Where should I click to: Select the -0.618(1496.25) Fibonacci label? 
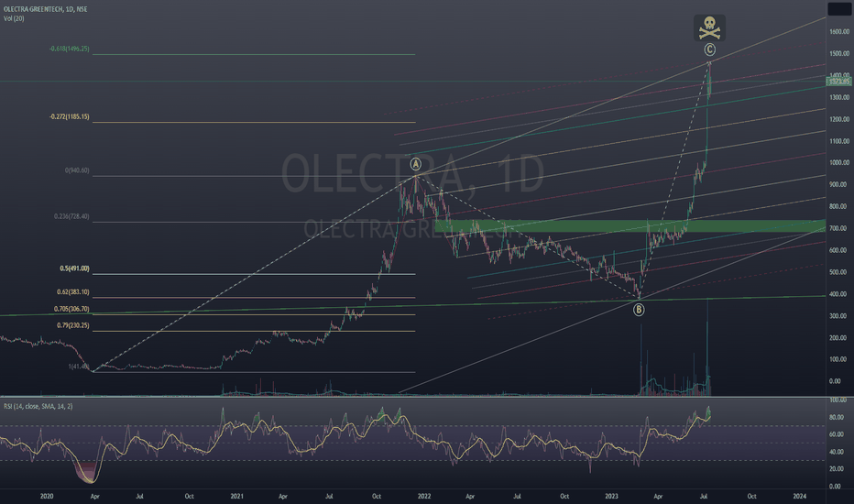[x=69, y=49]
